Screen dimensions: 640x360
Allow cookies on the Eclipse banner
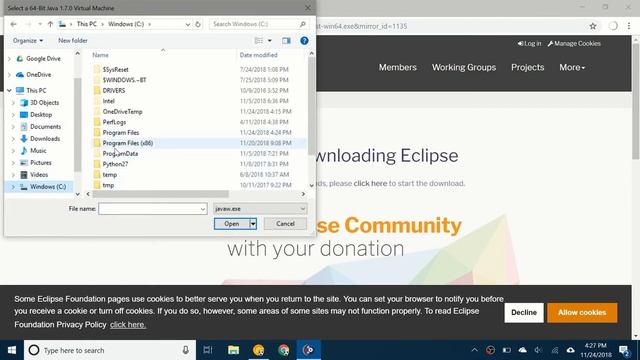click(x=582, y=313)
